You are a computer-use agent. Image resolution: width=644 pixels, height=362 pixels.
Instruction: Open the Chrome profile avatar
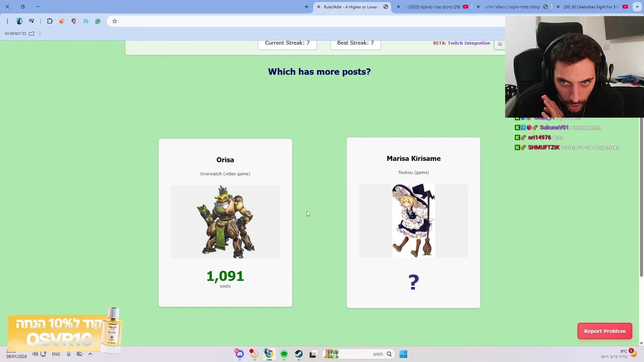[x=20, y=21]
